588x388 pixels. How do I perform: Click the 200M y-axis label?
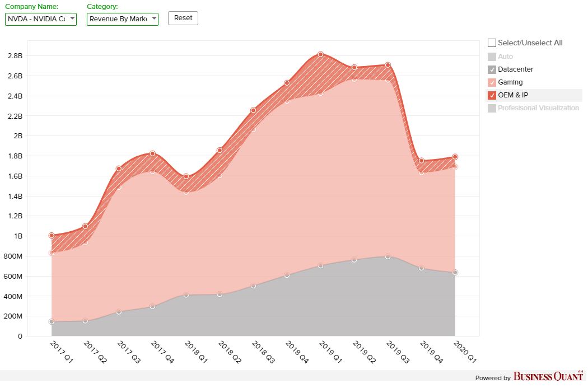[13, 316]
